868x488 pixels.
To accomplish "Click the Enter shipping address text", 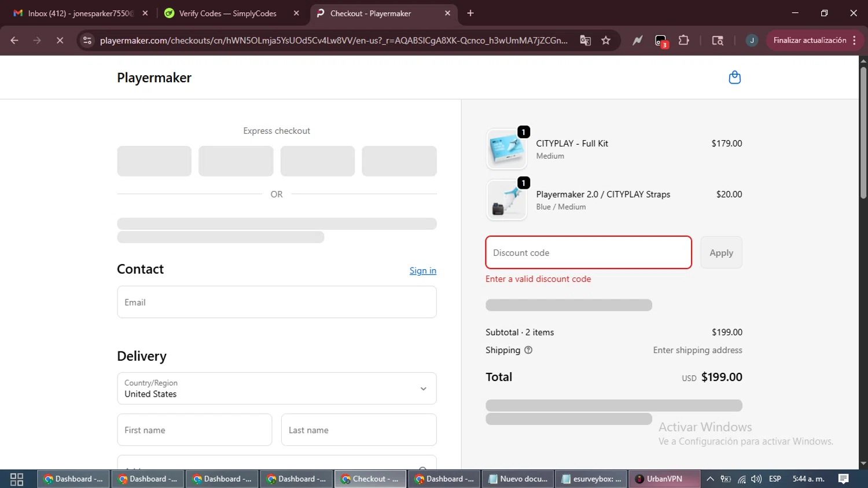I will 698,350.
